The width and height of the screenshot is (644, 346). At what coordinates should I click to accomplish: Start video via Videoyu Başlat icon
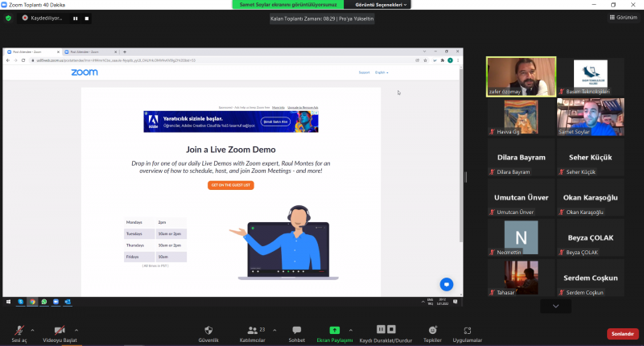pos(60,331)
